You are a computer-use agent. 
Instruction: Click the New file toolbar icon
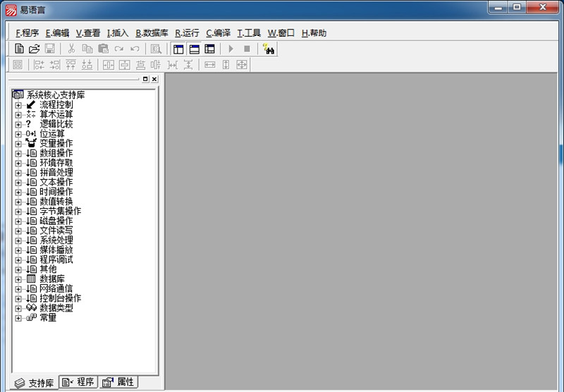20,49
